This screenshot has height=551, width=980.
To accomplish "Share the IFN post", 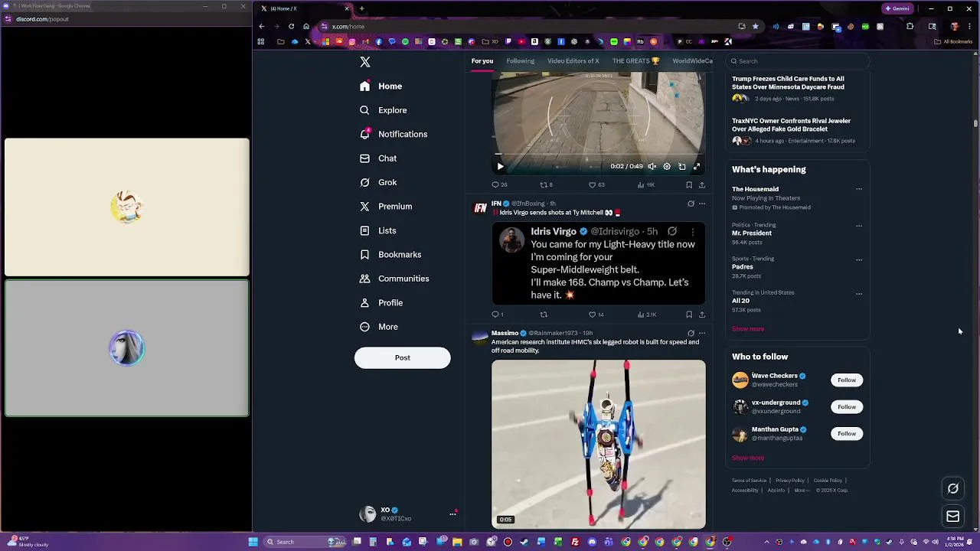I will (702, 315).
